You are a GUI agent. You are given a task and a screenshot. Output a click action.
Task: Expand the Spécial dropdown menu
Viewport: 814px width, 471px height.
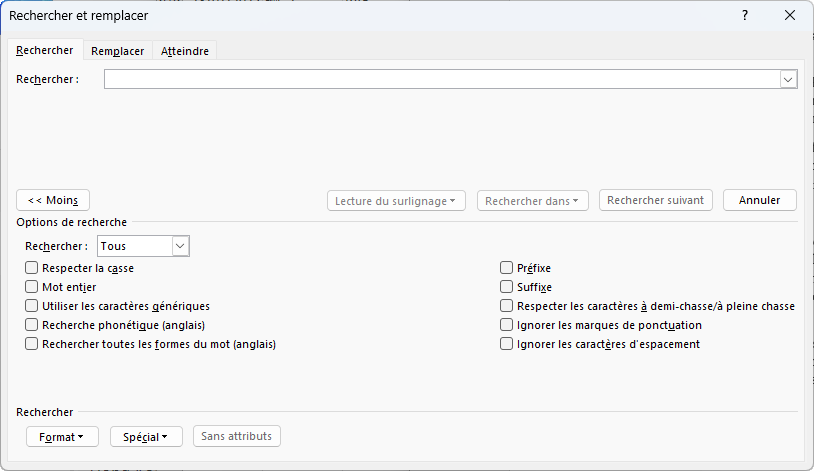point(145,436)
